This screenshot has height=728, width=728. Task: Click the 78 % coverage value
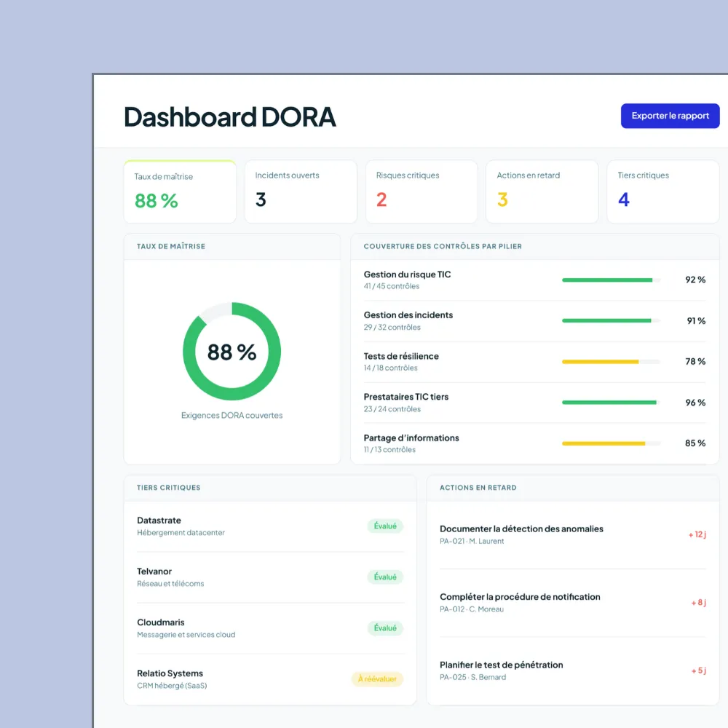click(695, 361)
